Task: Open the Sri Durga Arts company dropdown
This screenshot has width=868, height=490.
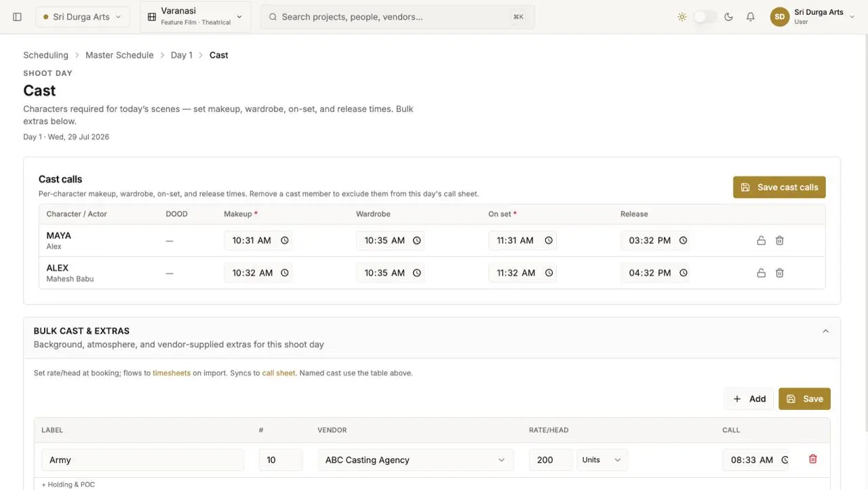Action: (x=82, y=17)
